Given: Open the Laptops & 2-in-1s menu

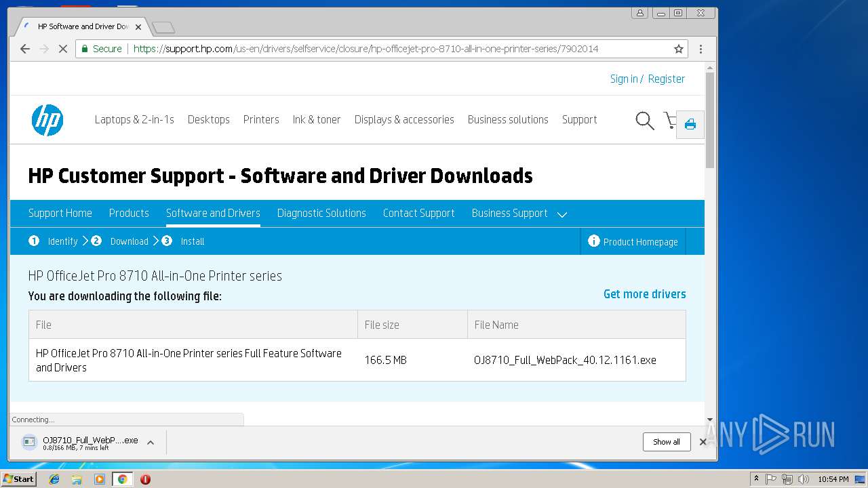Looking at the screenshot, I should 134,119.
